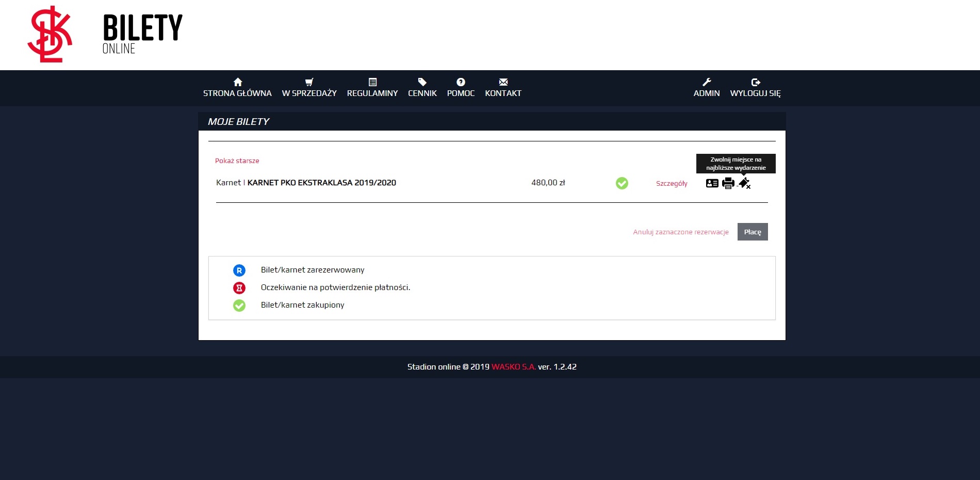This screenshot has height=480, width=980.
Task: Click the ŁKS club logo
Action: [50, 35]
